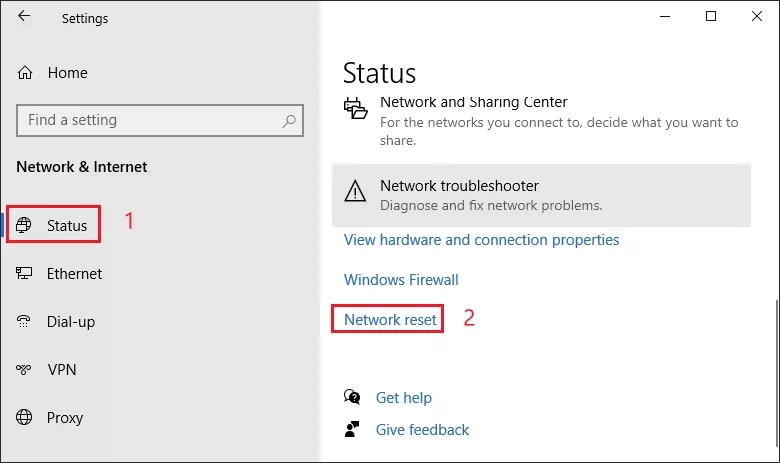Open the Windows Firewall link
Screen dimensions: 780x463
point(401,279)
